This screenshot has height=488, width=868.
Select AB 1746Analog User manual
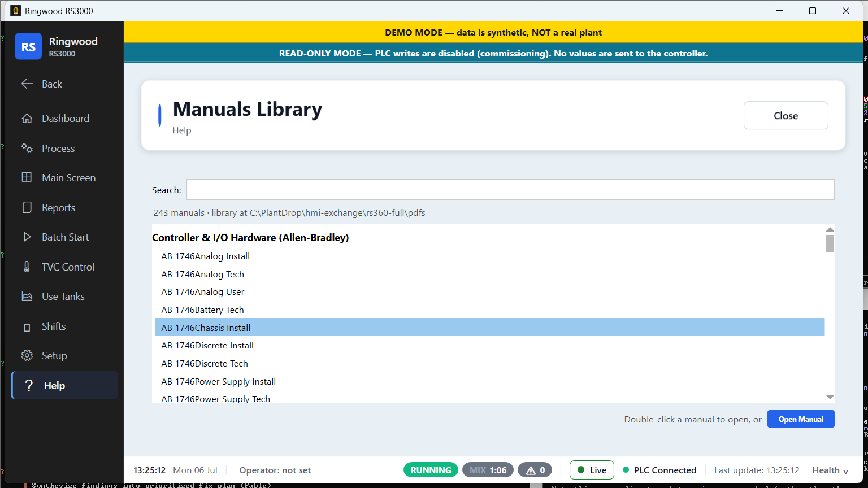490,292
